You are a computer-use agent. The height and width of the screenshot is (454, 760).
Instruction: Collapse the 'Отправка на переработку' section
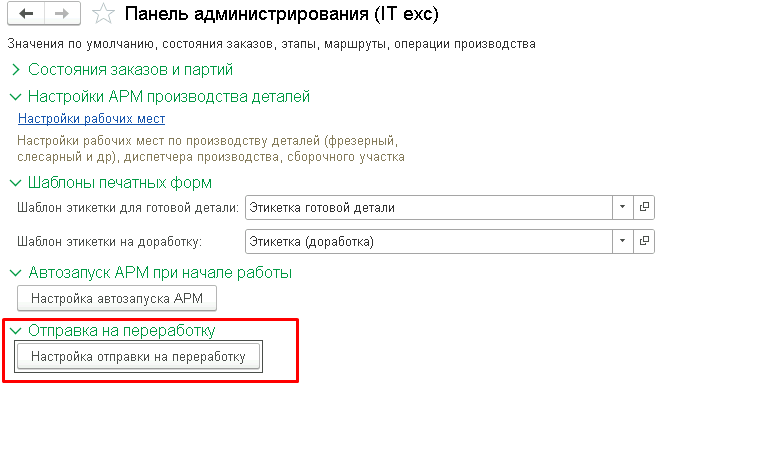tap(15, 330)
